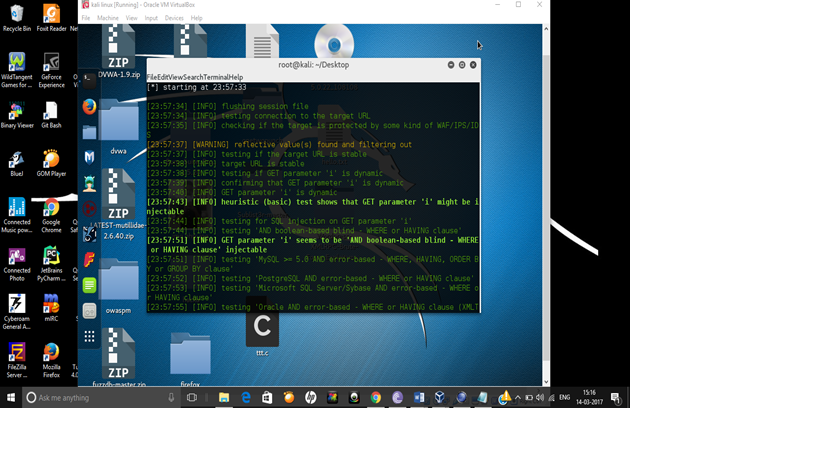Open volume control in system tray
Image resolution: width=819 pixels, height=460 pixels.
(540, 397)
